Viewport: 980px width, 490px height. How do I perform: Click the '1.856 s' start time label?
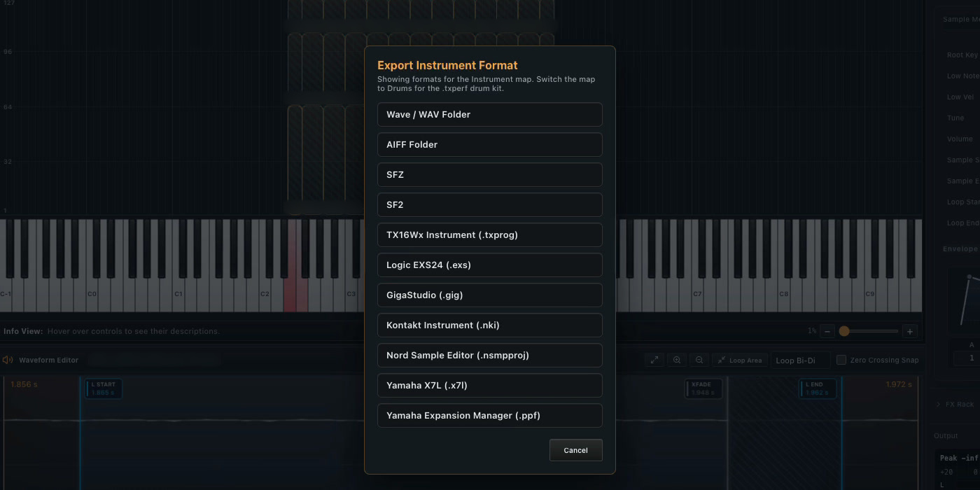24,384
